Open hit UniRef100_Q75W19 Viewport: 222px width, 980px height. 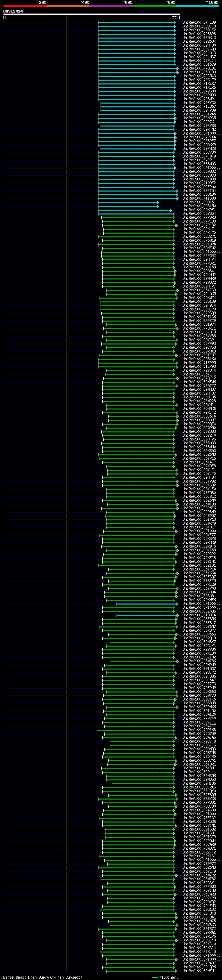point(199,241)
